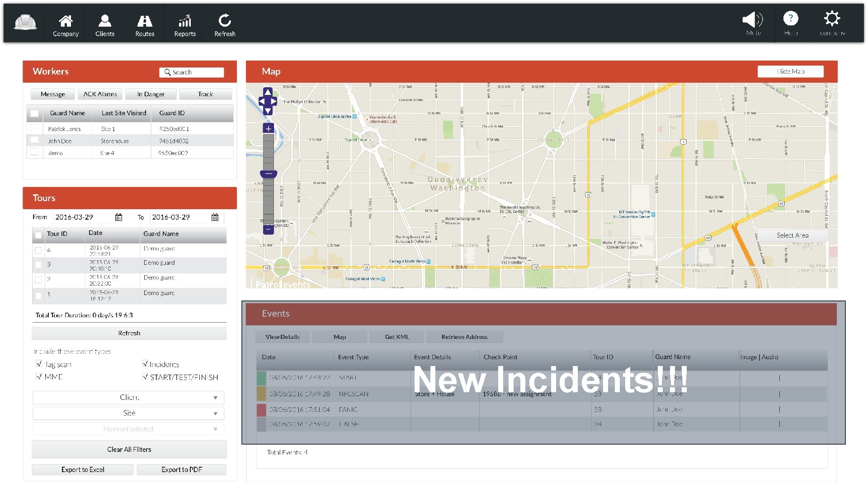The height and width of the screenshot is (488, 868).
Task: Disable the Incidents event type filter
Action: [145, 363]
